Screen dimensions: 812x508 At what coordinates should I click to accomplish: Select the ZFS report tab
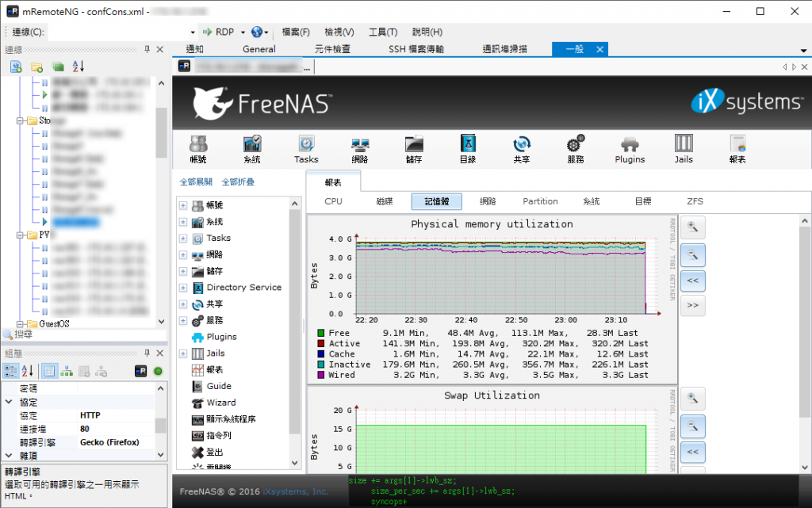coord(695,201)
